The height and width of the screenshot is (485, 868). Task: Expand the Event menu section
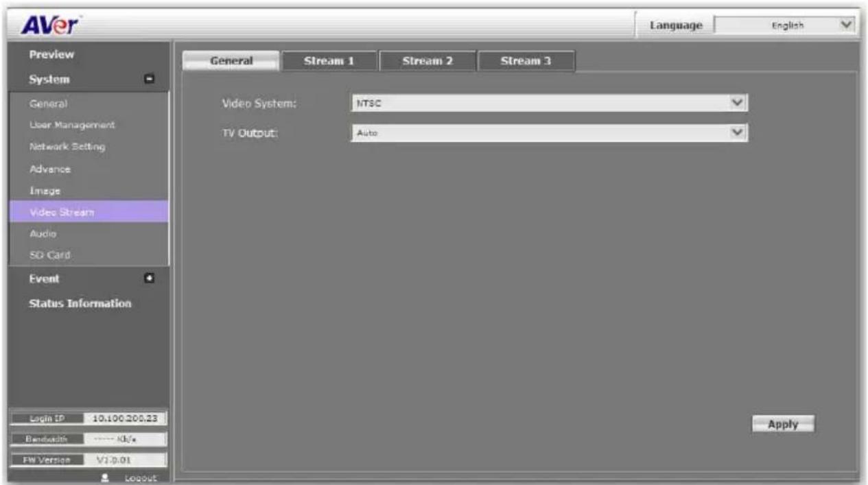(x=148, y=278)
